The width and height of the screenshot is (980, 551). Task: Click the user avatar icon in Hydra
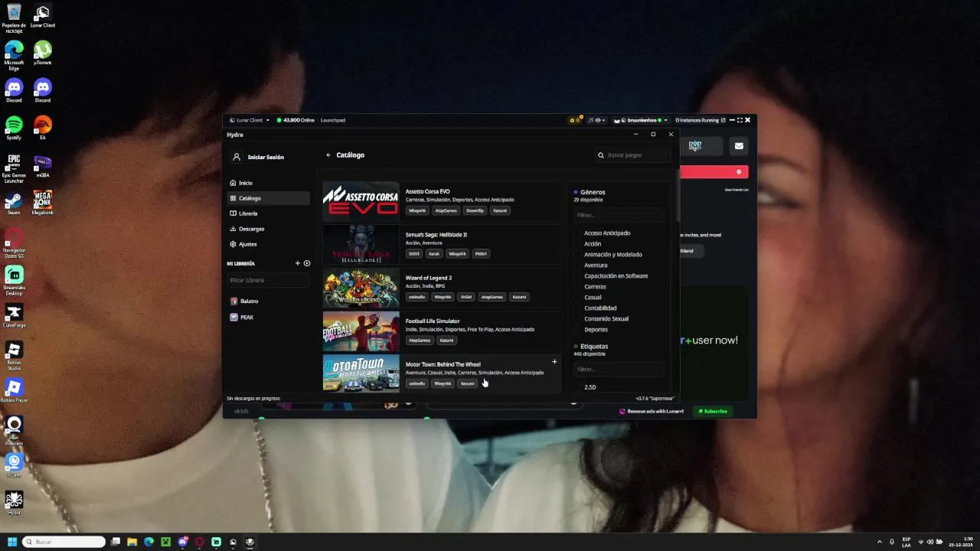[237, 157]
